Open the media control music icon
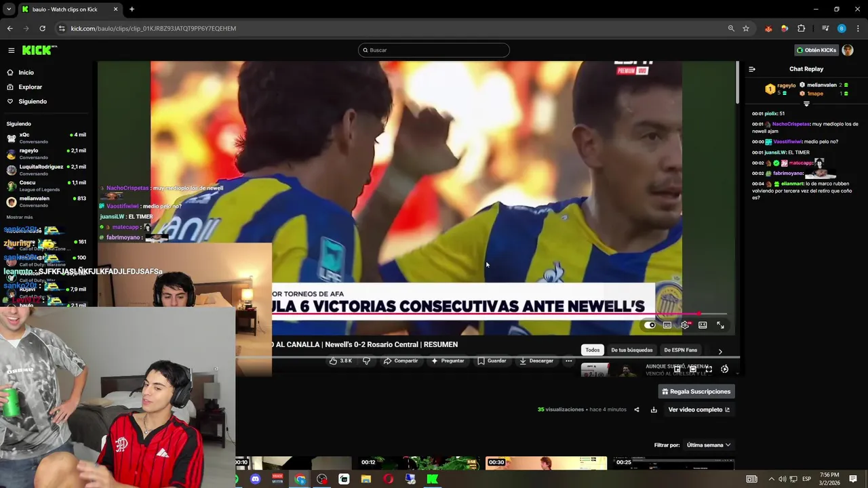 coord(825,28)
